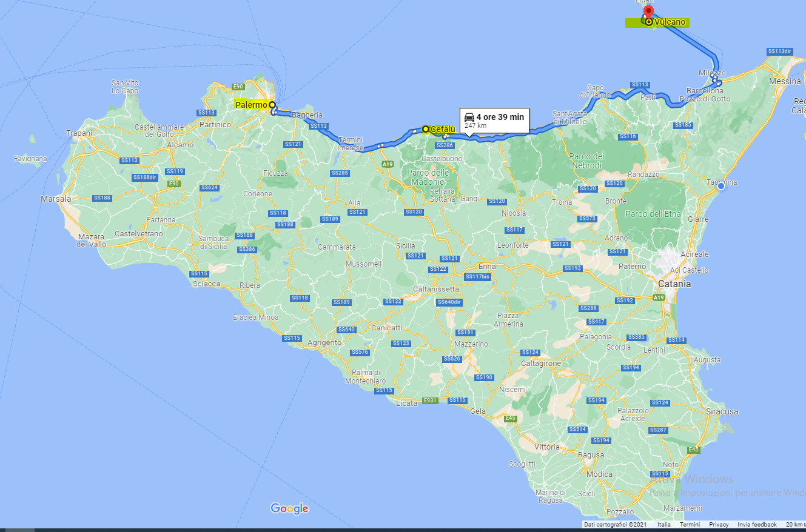The width and height of the screenshot is (806, 532).
Task: Click the car icon in route info box
Action: click(469, 117)
